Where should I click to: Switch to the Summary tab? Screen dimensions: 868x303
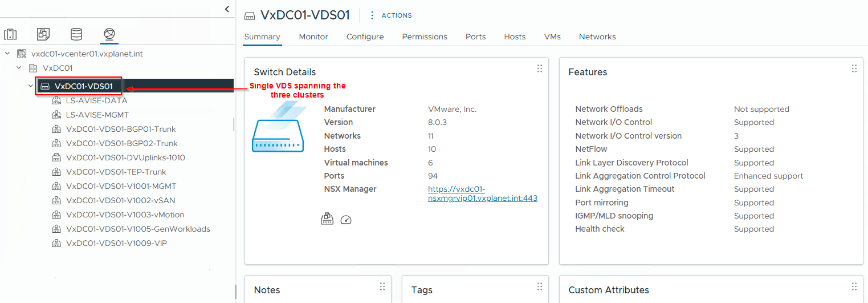coord(262,37)
